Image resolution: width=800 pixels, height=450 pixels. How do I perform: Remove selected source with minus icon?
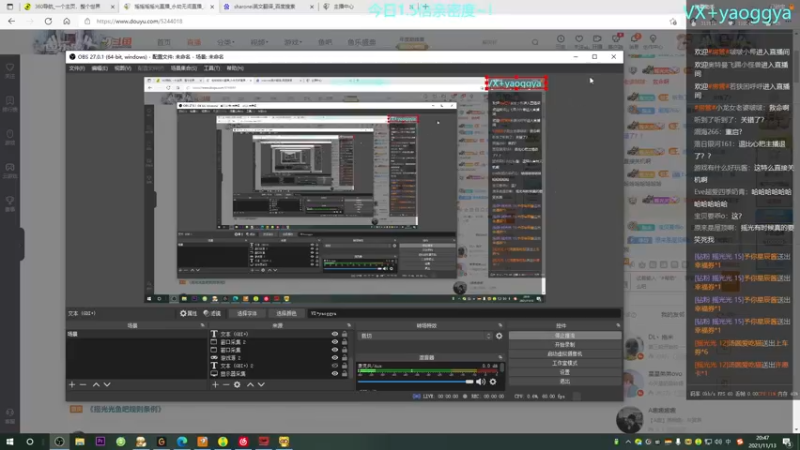[x=226, y=385]
